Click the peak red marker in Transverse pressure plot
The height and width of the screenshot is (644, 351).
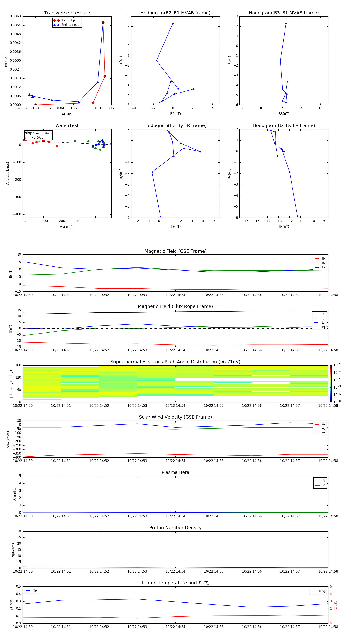(x=103, y=22)
